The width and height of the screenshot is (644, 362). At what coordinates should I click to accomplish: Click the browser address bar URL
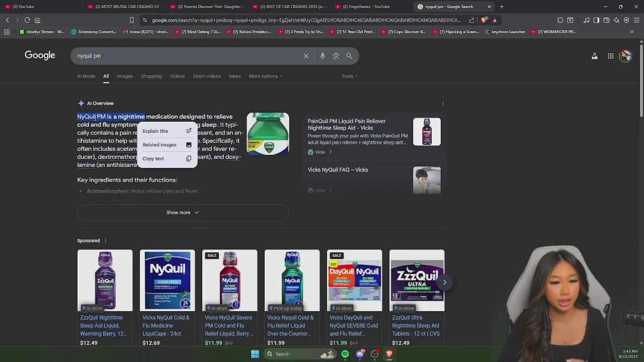coord(306,20)
